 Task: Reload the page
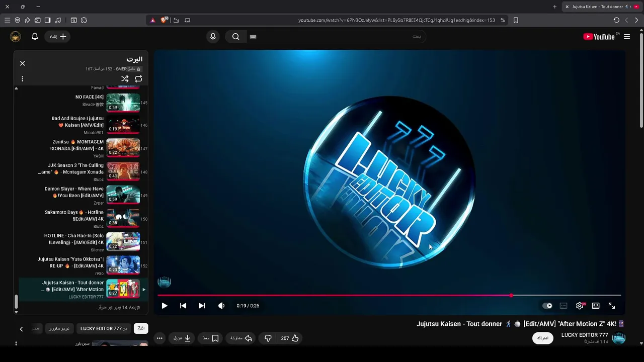click(x=616, y=20)
